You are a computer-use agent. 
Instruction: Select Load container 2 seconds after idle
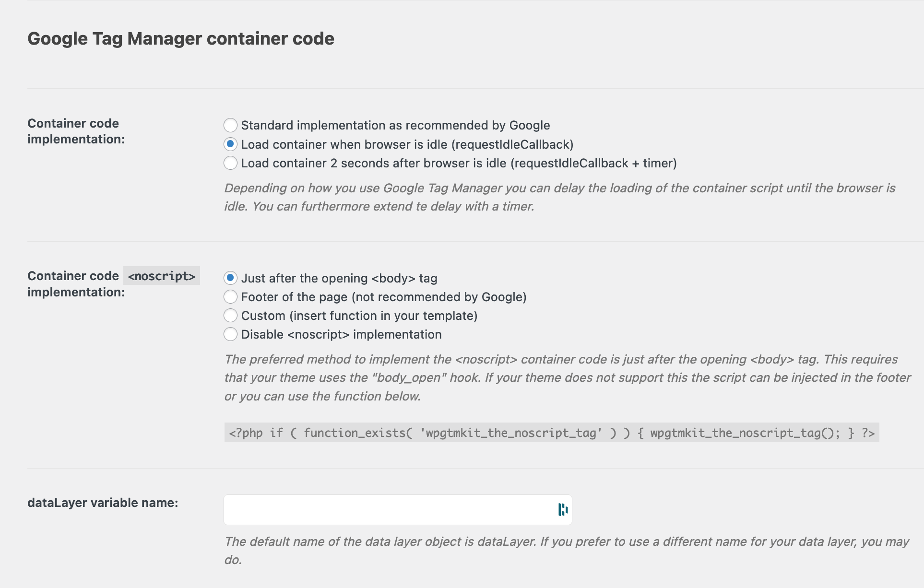pyautogui.click(x=231, y=163)
